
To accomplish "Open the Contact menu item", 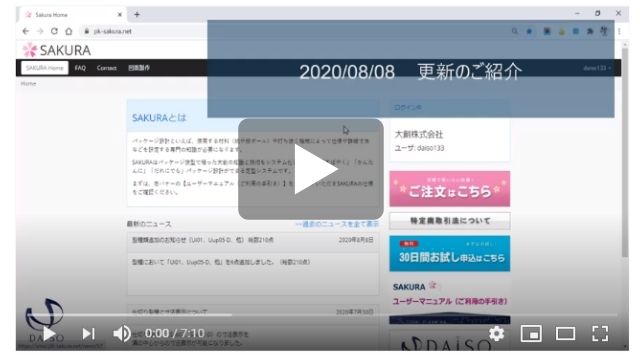I will pos(107,68).
